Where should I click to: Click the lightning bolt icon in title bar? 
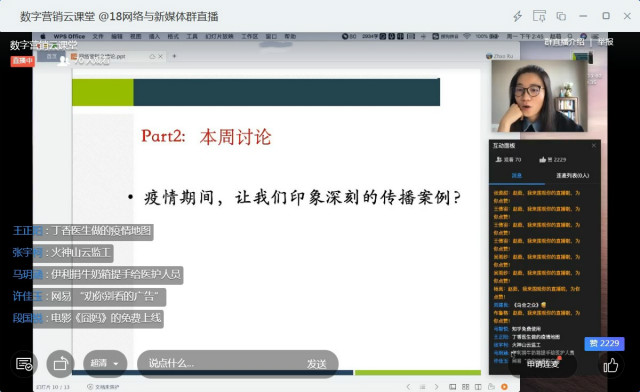[518, 16]
